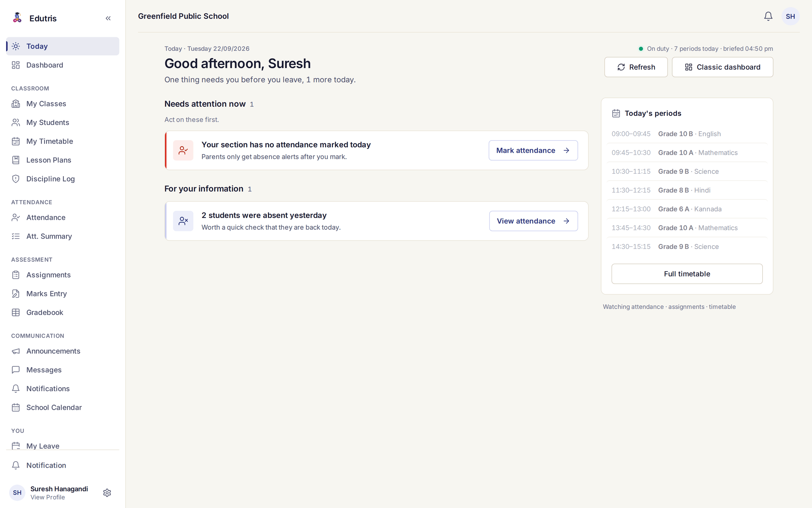Select the 09:00–09:45 Grade 10 B English period
The width and height of the screenshot is (812, 508).
coord(687,134)
